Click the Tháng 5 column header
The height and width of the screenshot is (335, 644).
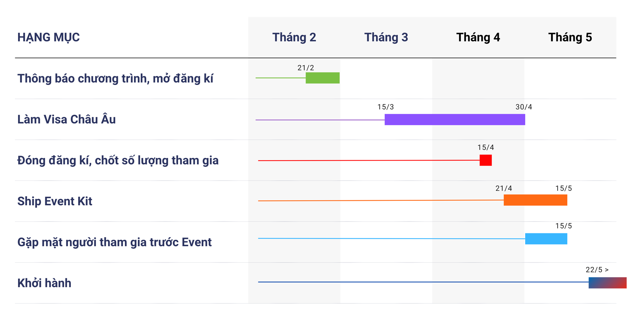pyautogui.click(x=570, y=37)
